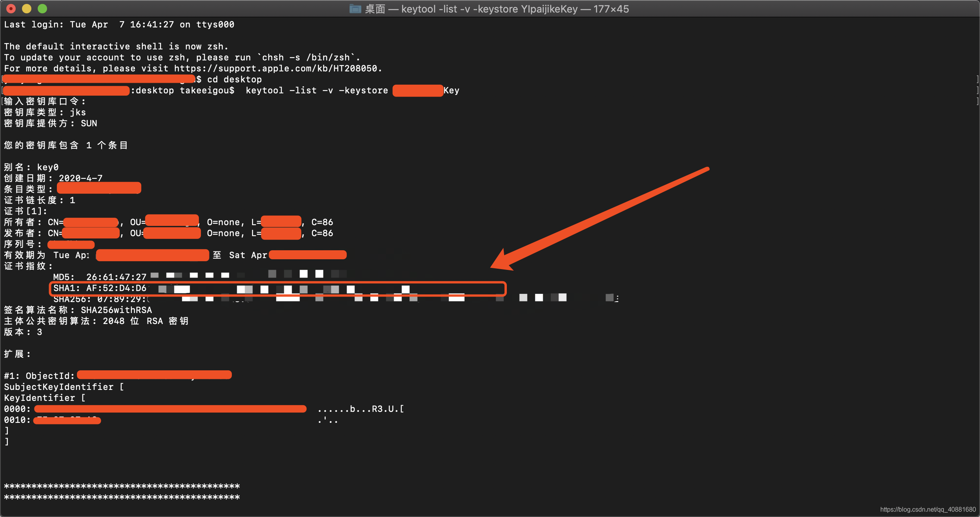Click the second row of asterisks
Screen dimensions: 980x517
click(122, 497)
